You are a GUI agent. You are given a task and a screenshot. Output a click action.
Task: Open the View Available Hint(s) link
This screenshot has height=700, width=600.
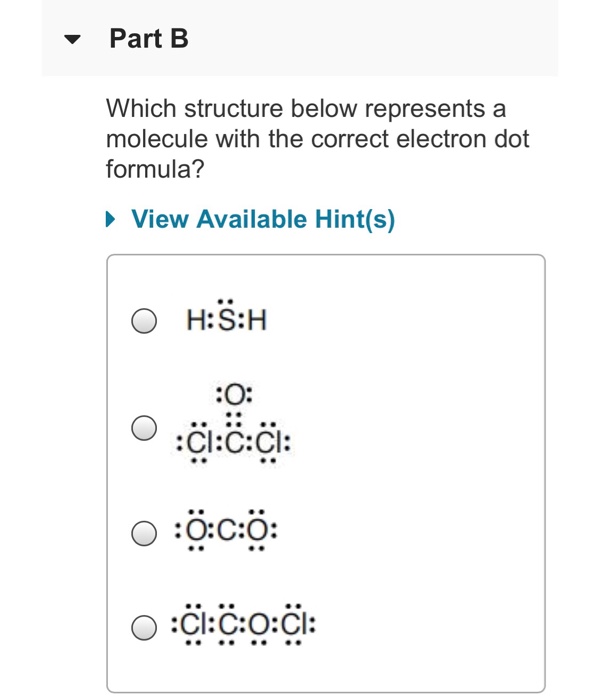[x=263, y=219]
